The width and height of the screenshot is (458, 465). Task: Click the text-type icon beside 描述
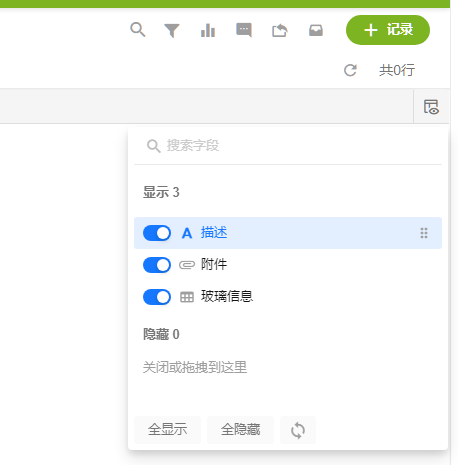(187, 233)
